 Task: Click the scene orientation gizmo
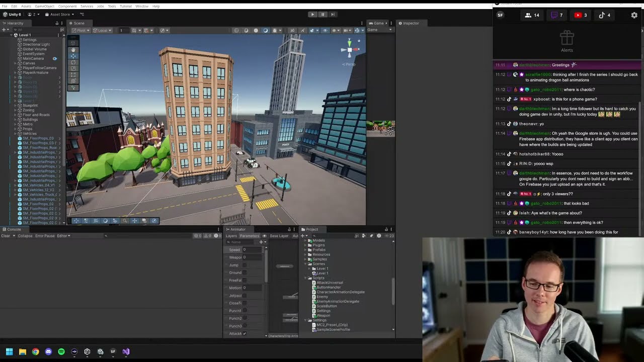pyautogui.click(x=350, y=49)
